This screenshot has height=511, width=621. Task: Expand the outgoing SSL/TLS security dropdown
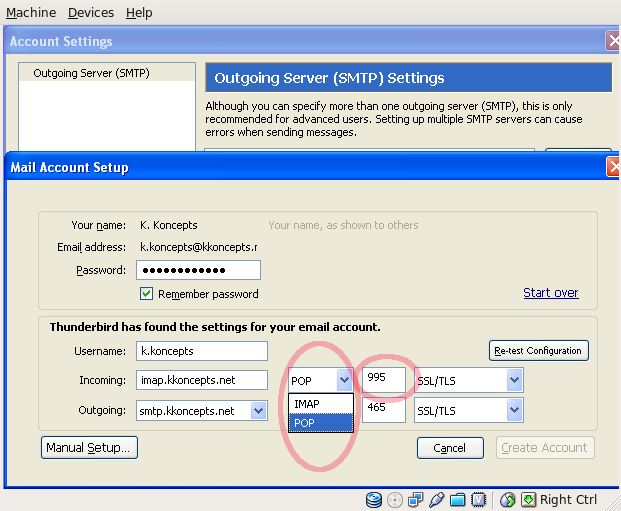tap(469, 410)
